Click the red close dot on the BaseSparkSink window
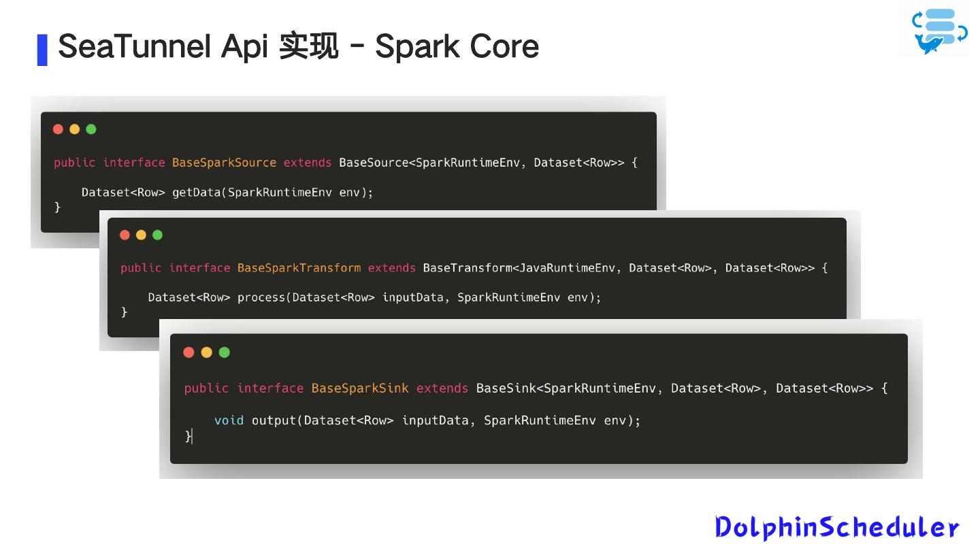 coord(189,352)
